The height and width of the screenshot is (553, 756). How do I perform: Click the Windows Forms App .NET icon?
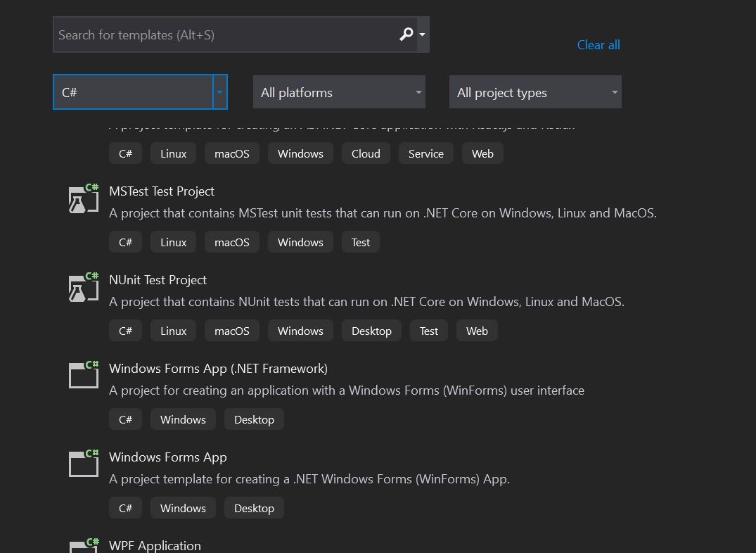(x=84, y=463)
